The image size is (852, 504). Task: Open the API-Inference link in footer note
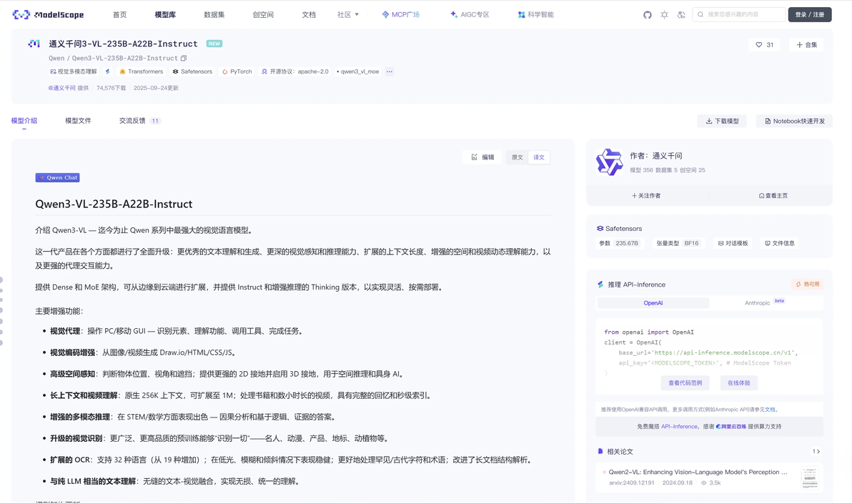point(679,426)
